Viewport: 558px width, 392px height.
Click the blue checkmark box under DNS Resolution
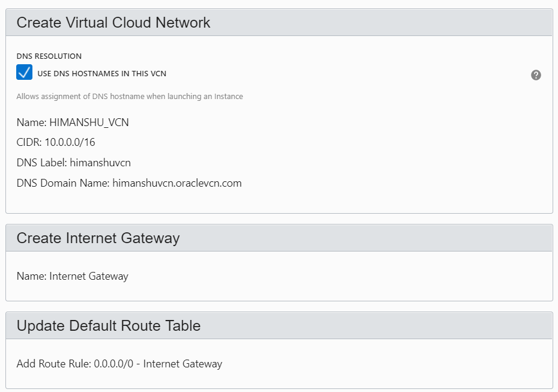tap(24, 72)
